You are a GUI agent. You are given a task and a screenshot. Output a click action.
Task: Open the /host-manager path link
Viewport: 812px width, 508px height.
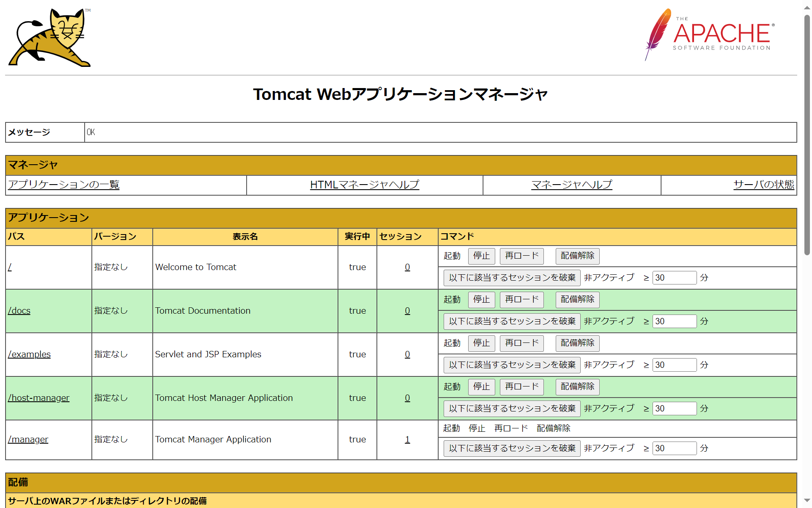pos(38,398)
